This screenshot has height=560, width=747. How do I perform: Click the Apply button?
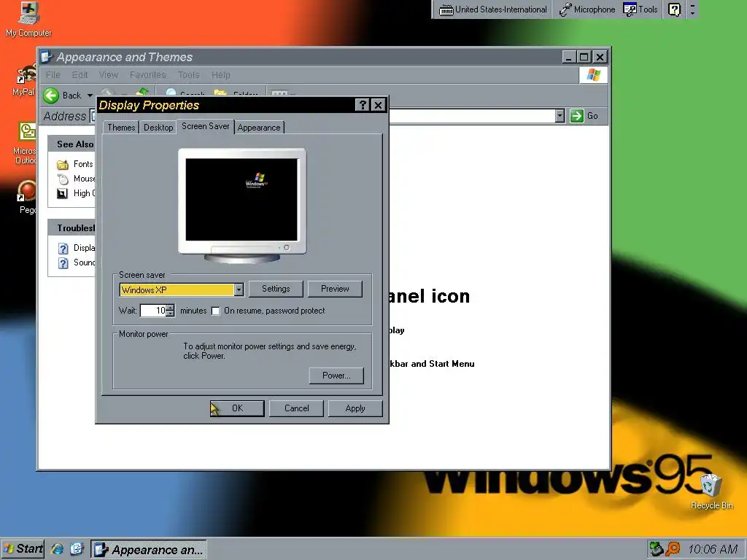[x=355, y=408]
